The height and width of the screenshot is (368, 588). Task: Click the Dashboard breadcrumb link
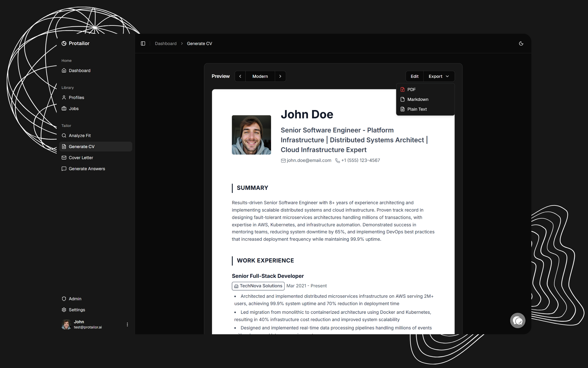click(x=166, y=44)
